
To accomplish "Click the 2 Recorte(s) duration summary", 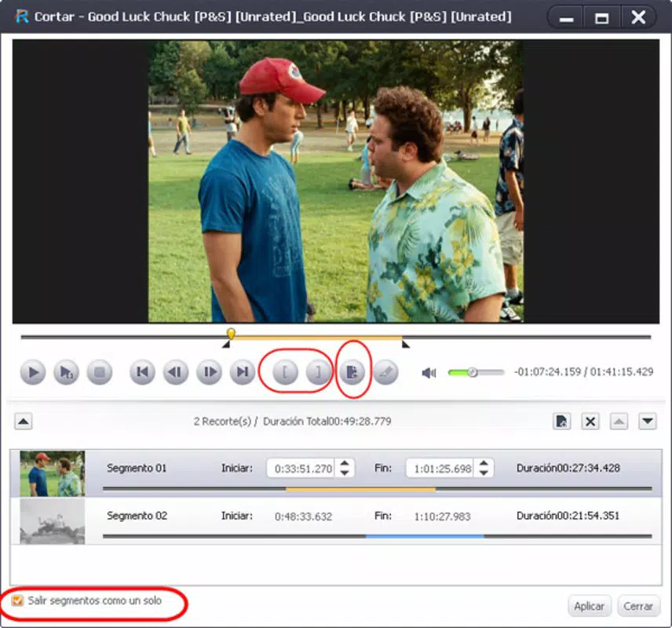I will (292, 422).
